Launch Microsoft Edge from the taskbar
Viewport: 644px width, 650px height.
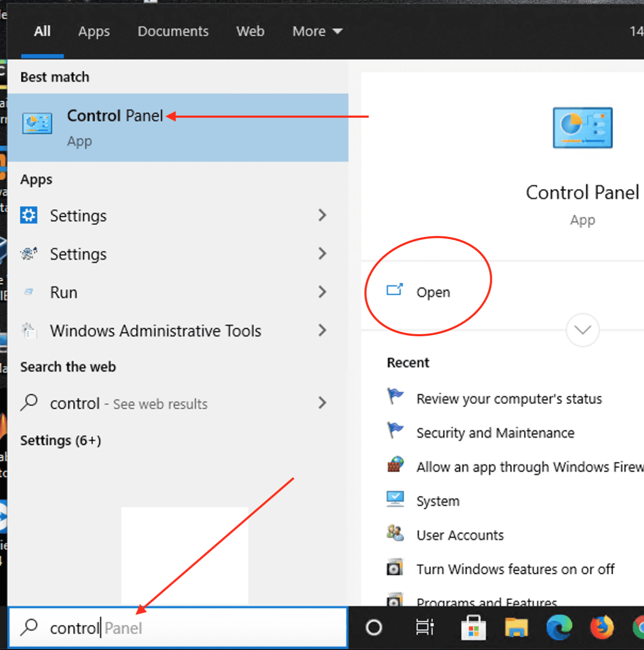pyautogui.click(x=559, y=627)
